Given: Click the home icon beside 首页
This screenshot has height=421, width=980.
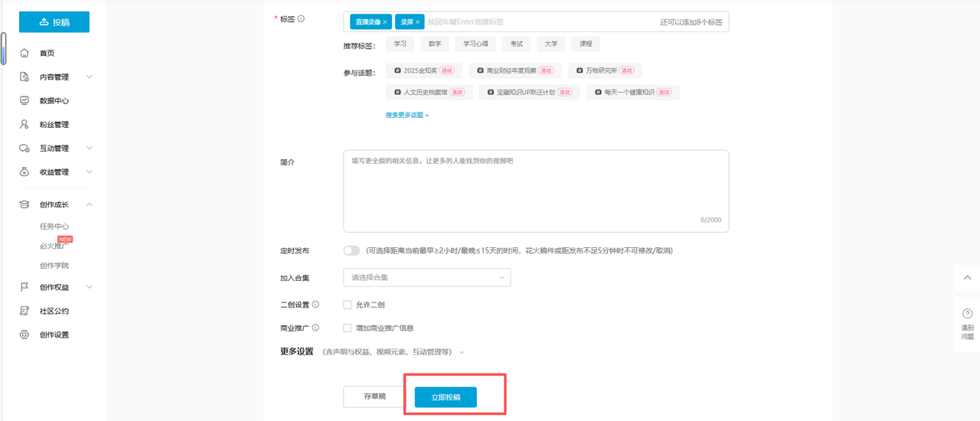Looking at the screenshot, I should (x=24, y=54).
